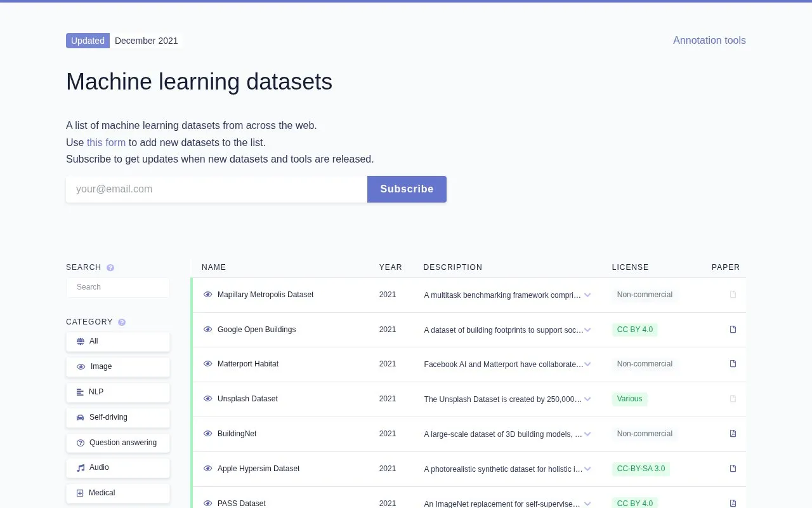Click Non-commercial badge for Mapillary Metropolis Dataset
The image size is (812, 508).
[645, 295]
